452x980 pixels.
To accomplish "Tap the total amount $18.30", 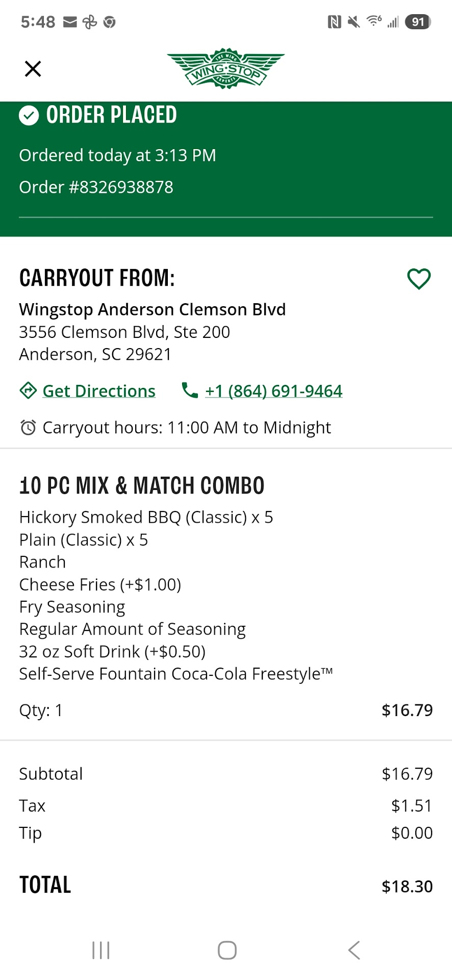I will (x=407, y=887).
